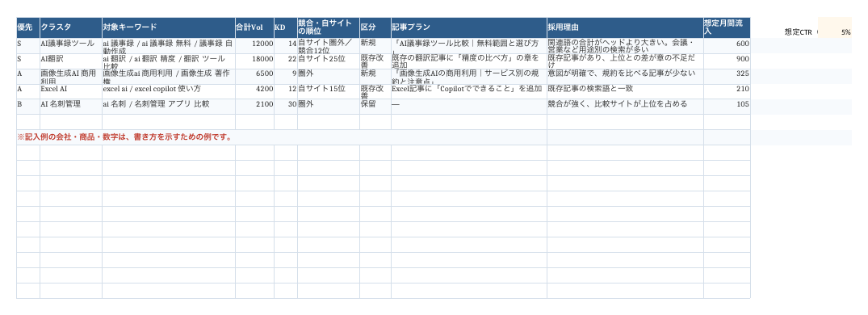The width and height of the screenshot is (868, 315).
Task: Select the 自サイト15位 cell
Action: 329,92
